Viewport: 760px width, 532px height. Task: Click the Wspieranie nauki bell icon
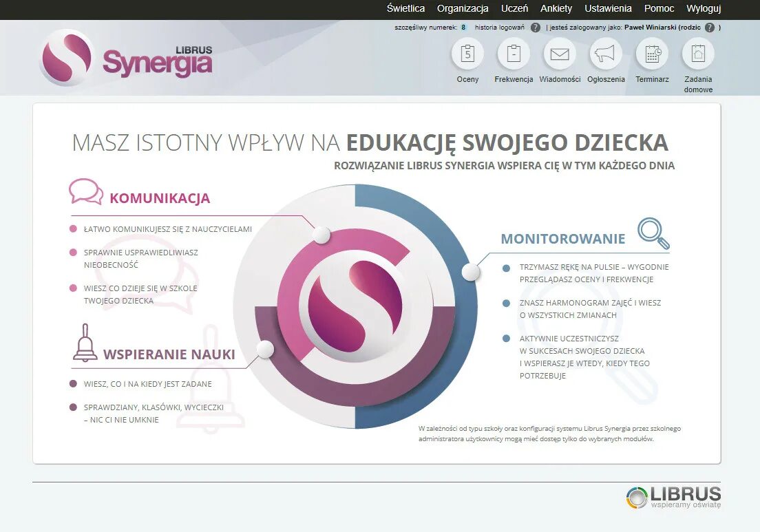tap(85, 343)
